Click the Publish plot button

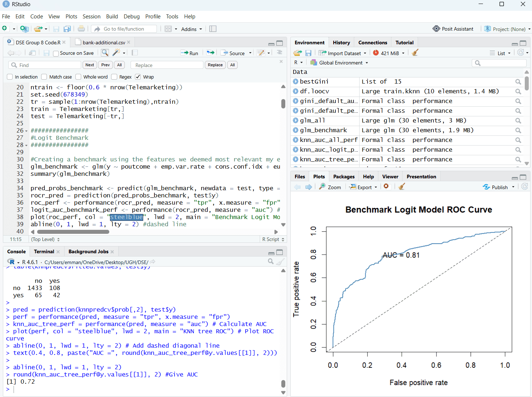tap(496, 187)
